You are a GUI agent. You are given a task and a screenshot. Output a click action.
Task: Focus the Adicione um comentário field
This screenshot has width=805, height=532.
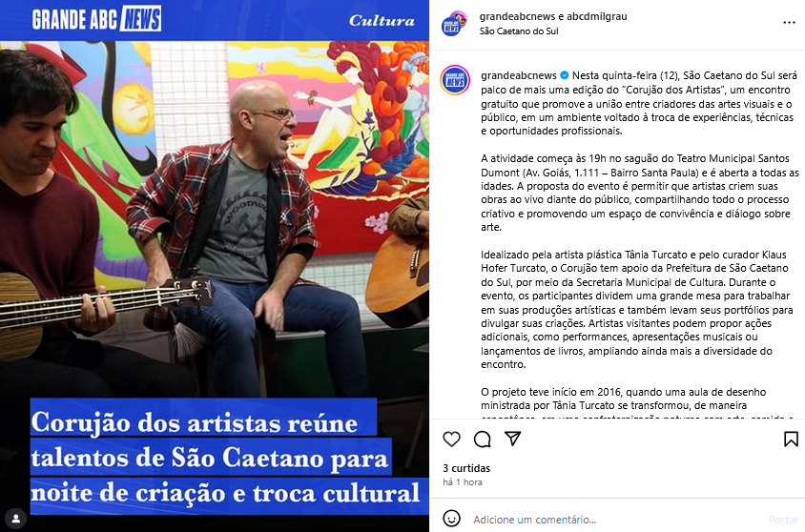pyautogui.click(x=616, y=520)
